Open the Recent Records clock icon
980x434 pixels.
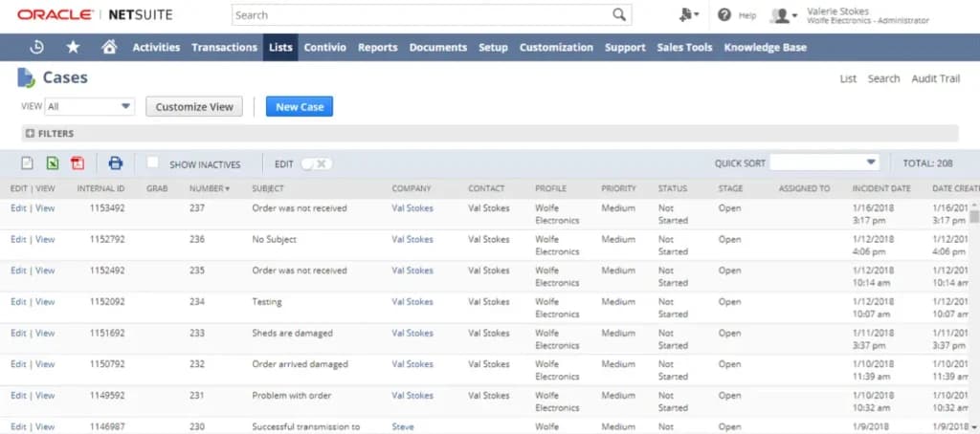pyautogui.click(x=37, y=47)
